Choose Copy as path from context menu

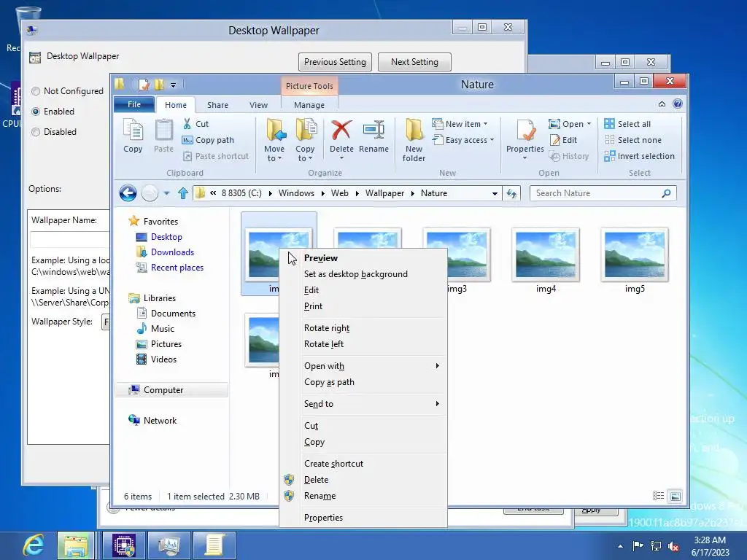(x=329, y=382)
